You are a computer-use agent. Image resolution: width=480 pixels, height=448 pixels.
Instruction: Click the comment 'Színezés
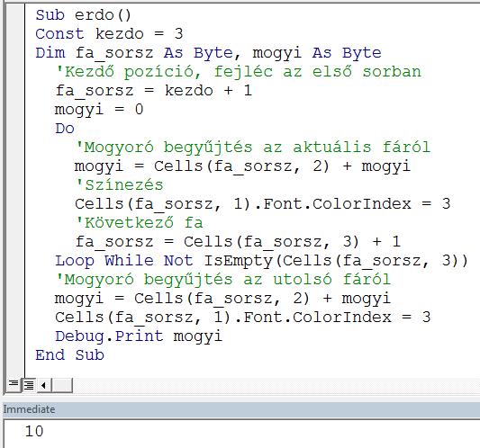(119, 185)
